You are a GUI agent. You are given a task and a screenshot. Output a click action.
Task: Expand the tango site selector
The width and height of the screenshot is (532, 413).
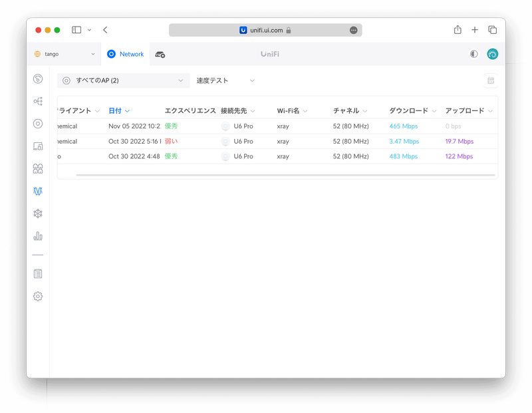point(65,55)
